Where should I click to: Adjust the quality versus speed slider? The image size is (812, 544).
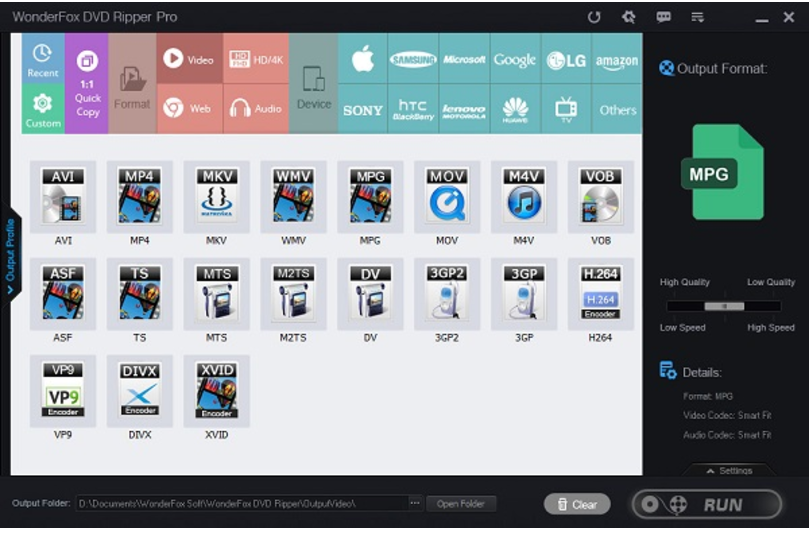(x=724, y=306)
